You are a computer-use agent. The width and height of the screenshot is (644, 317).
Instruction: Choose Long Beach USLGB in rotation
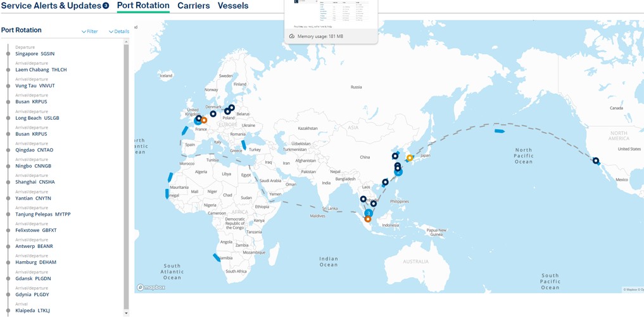point(37,117)
